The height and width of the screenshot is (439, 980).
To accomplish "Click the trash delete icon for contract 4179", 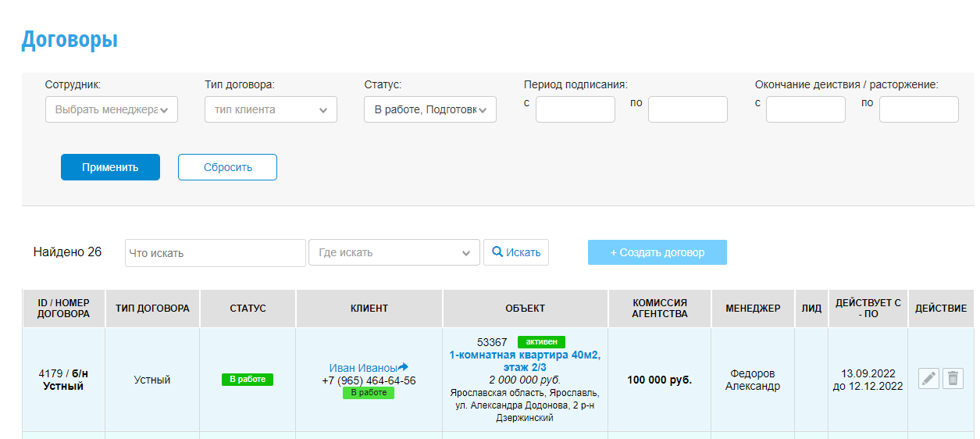I will tap(953, 379).
